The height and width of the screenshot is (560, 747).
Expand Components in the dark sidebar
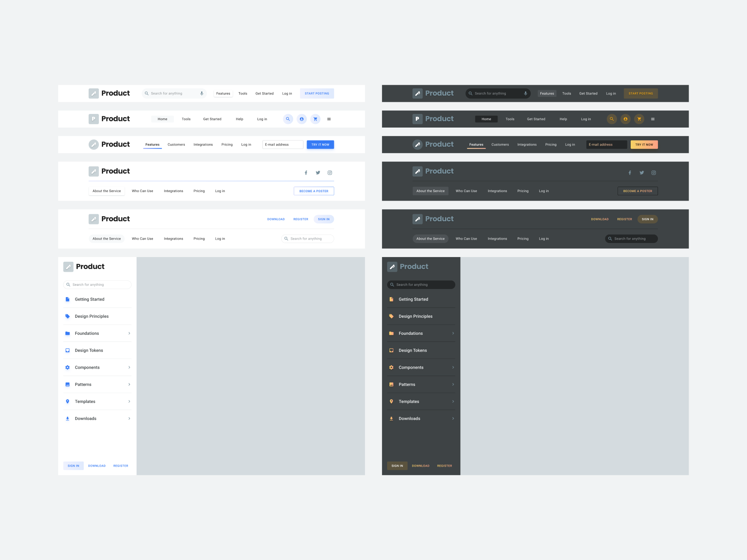[x=453, y=367]
